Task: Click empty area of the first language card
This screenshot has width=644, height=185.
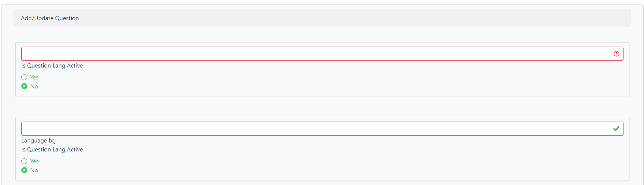Action: pyautogui.click(x=336, y=80)
